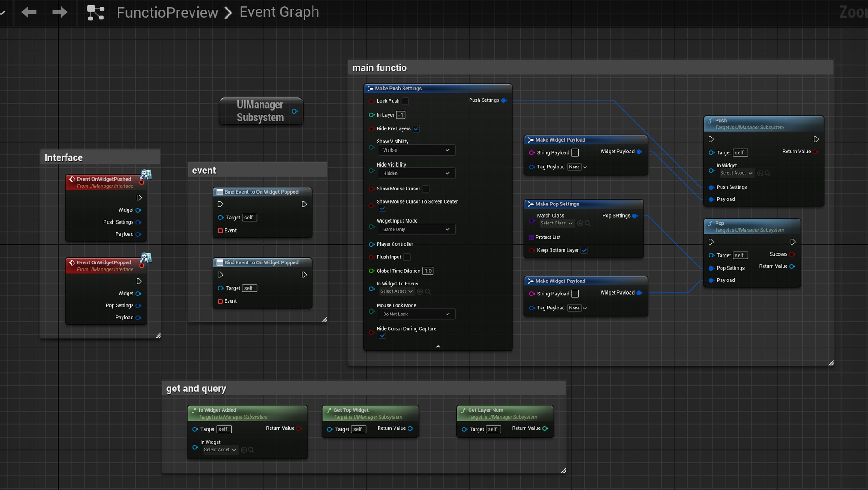Enable Show Mouse Cursor checkbox
Screen dimensions: 868x490
point(426,189)
